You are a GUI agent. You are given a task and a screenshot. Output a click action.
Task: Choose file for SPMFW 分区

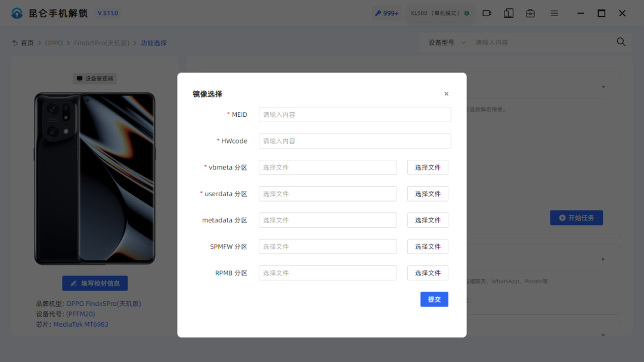pyautogui.click(x=428, y=246)
